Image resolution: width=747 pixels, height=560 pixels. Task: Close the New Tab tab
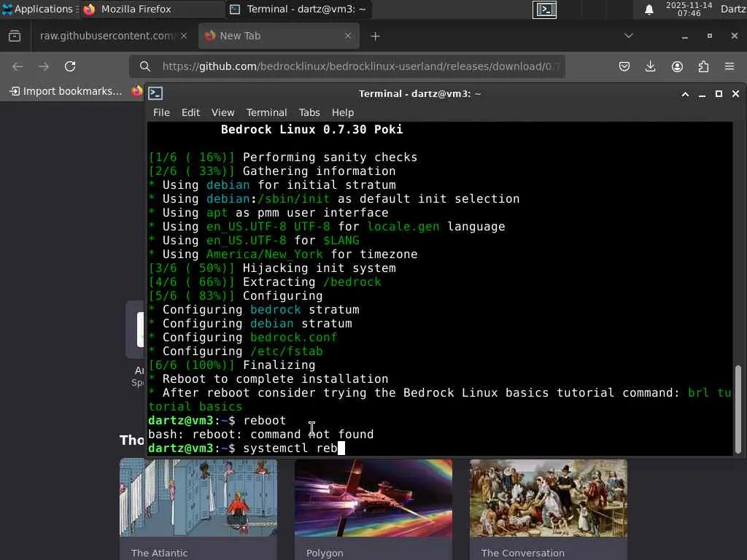pyautogui.click(x=348, y=36)
